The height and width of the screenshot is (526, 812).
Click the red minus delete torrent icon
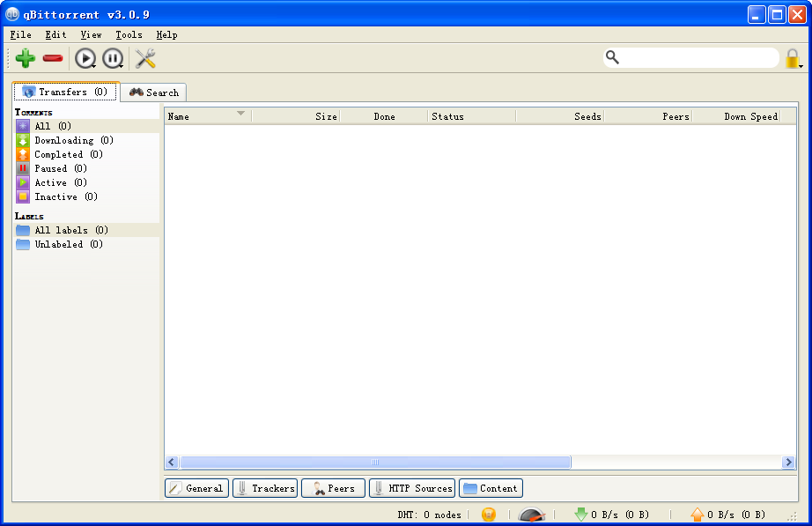[x=53, y=59]
